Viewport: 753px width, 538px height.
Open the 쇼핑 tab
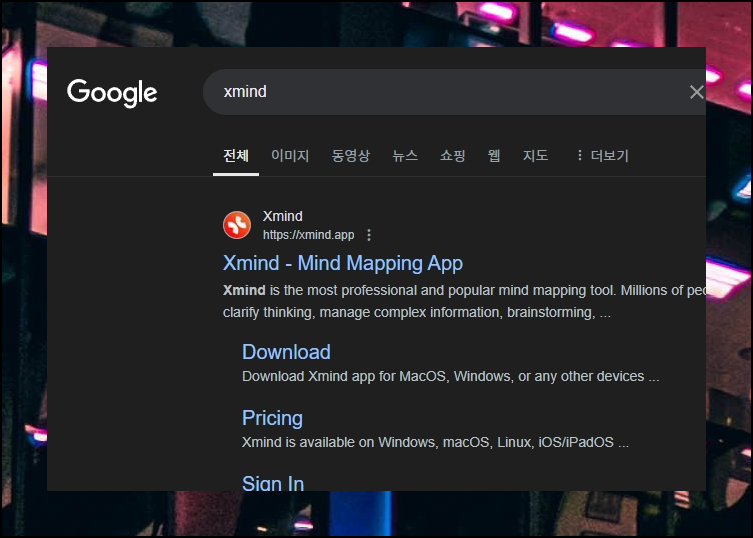[x=452, y=156]
